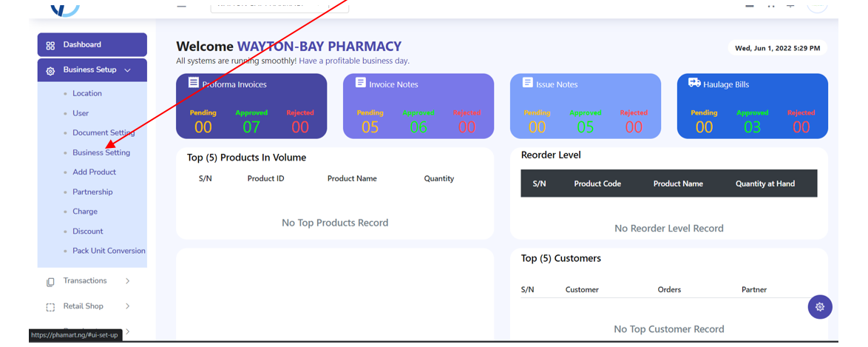Click the Top (5) Products In Volume heading
Screen dimensions: 868x347
pos(246,158)
